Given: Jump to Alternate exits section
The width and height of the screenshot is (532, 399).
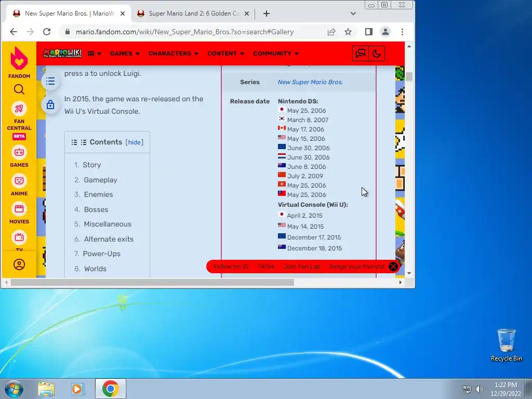Looking at the screenshot, I should click(x=109, y=239).
